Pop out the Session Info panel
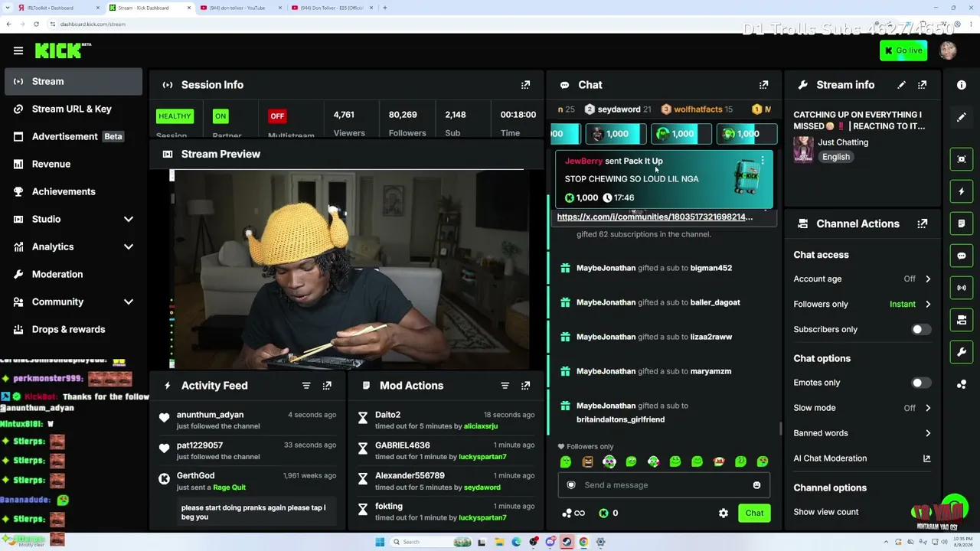The width and height of the screenshot is (980, 551). tap(525, 85)
